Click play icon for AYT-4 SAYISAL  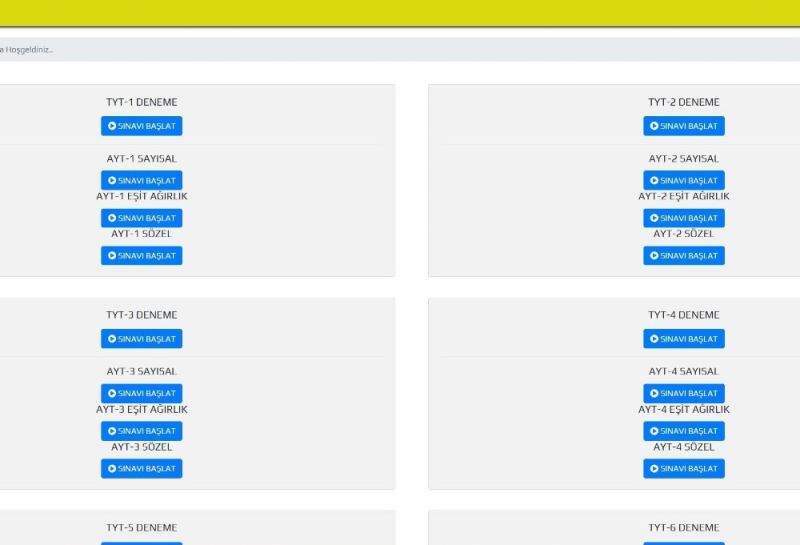(654, 394)
